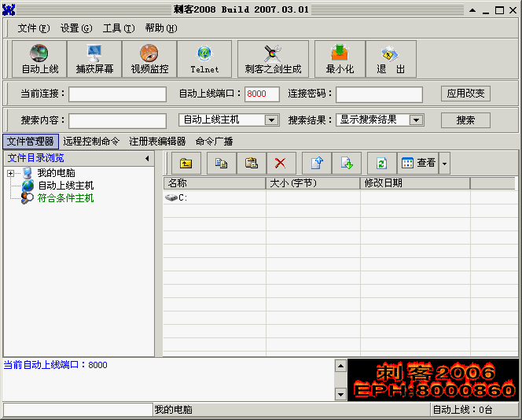The height and width of the screenshot is (420, 522).
Task: Click the green refresh file list icon
Action: tap(381, 164)
